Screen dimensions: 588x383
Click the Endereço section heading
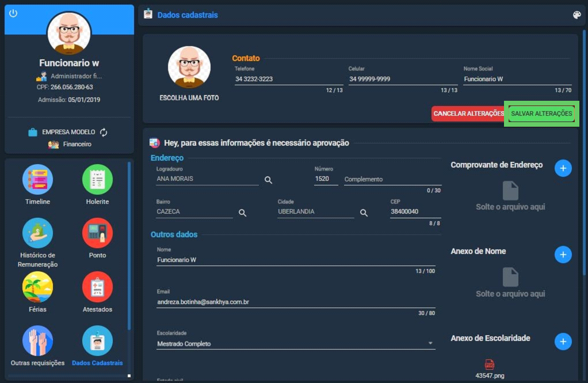coord(167,158)
